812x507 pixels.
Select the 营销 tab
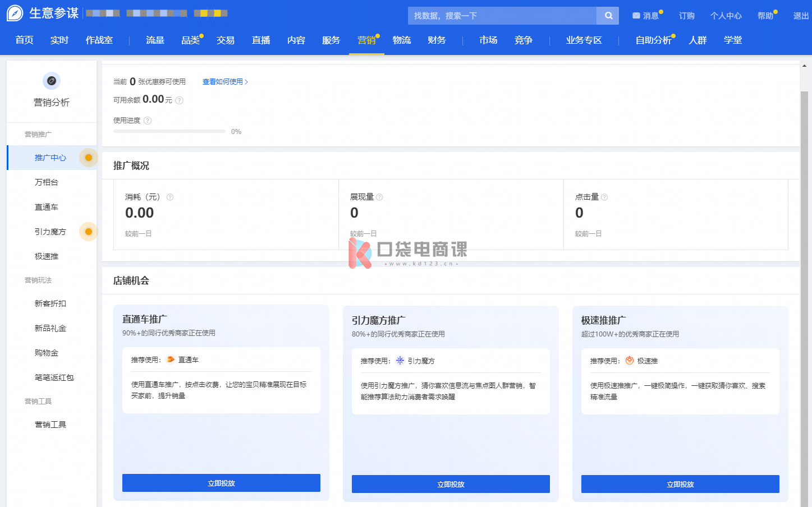tap(366, 40)
